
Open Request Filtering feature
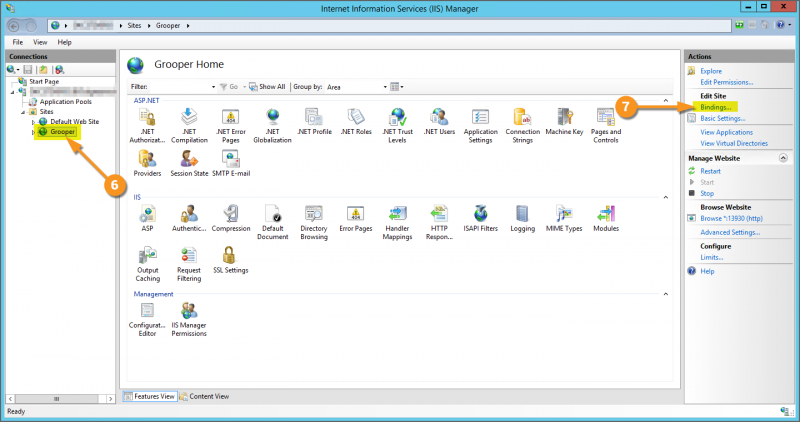pos(189,264)
